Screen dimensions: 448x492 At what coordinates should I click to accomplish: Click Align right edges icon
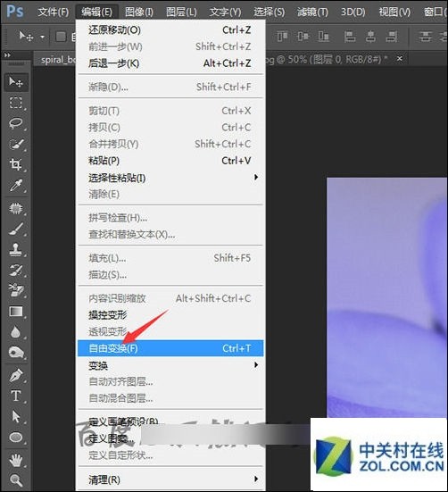392,37
